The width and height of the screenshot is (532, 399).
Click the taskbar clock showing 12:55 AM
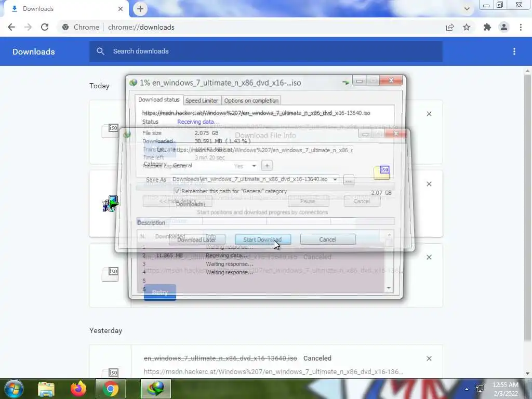coord(506,389)
